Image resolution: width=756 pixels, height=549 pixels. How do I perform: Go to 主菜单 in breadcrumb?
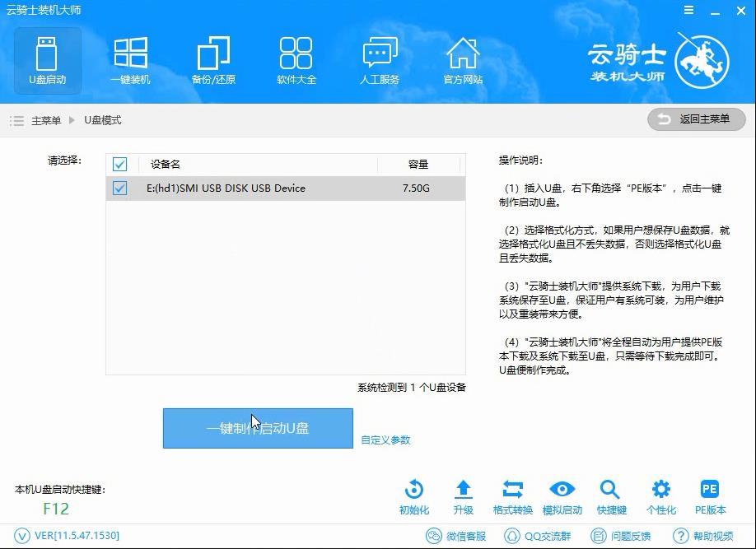click(x=46, y=120)
